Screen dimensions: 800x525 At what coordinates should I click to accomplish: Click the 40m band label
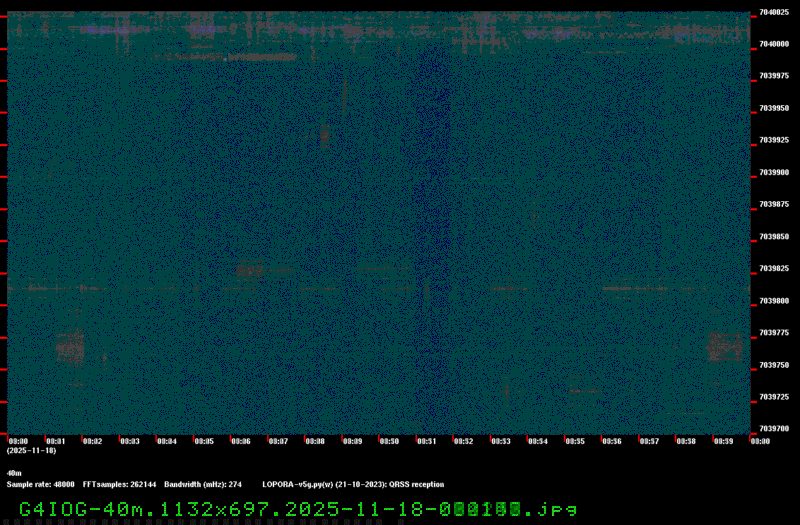click(x=14, y=473)
